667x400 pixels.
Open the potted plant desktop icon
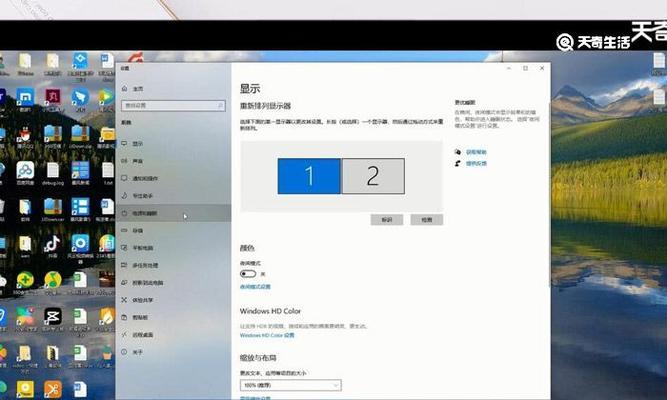(106, 353)
